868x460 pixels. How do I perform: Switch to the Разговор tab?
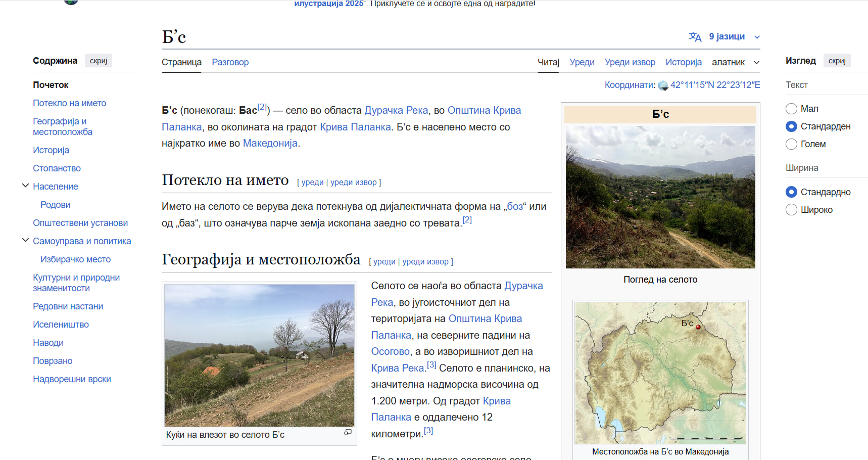point(230,62)
